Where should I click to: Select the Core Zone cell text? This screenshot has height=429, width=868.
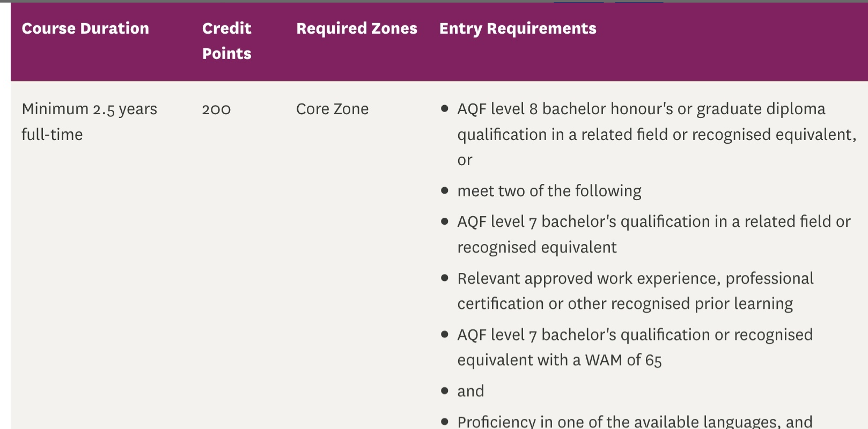point(332,109)
